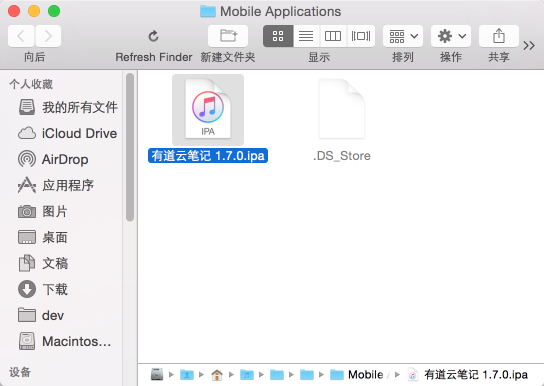Create a new folder with 新建文件夹 button
Viewport: 544px width, 386px height.
pyautogui.click(x=228, y=36)
